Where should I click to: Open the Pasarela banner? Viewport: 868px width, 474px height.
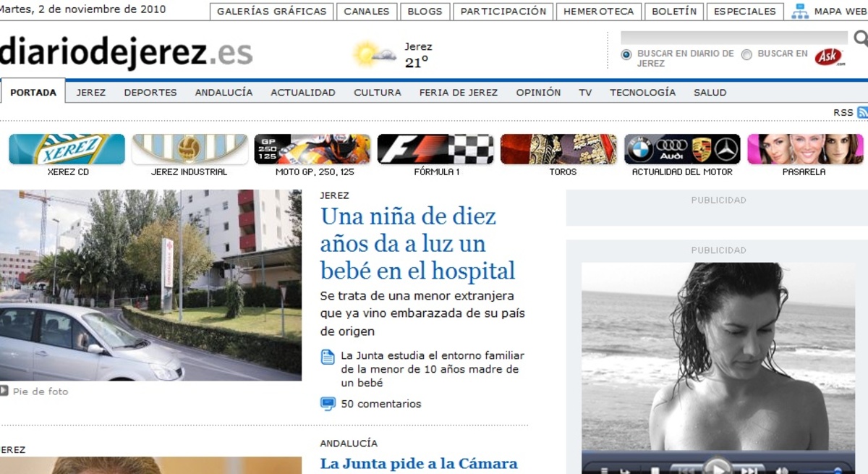point(805,149)
